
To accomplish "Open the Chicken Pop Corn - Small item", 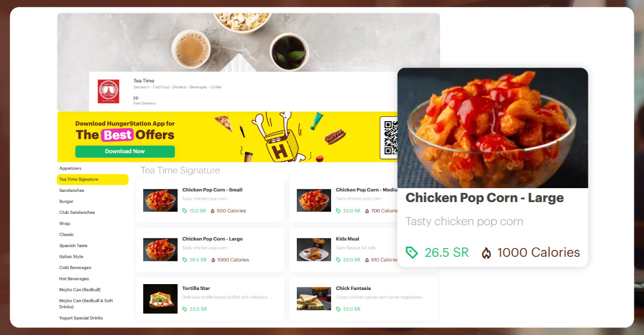I will (x=210, y=200).
